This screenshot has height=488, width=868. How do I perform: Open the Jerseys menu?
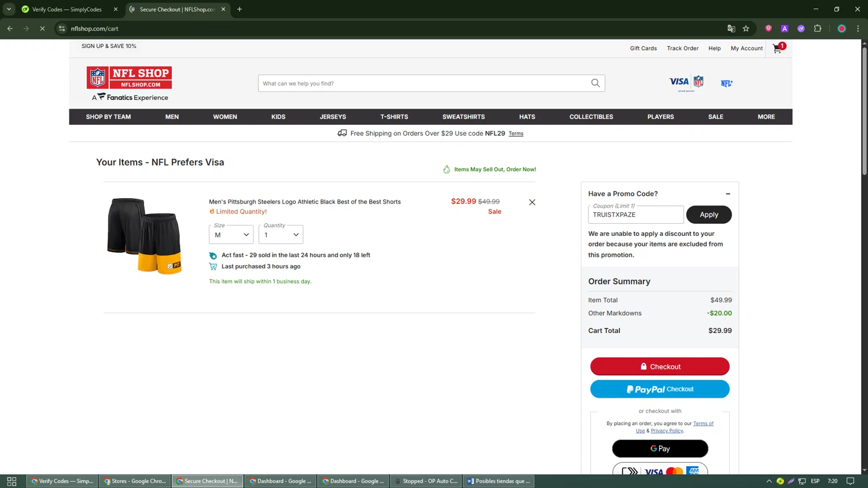333,117
